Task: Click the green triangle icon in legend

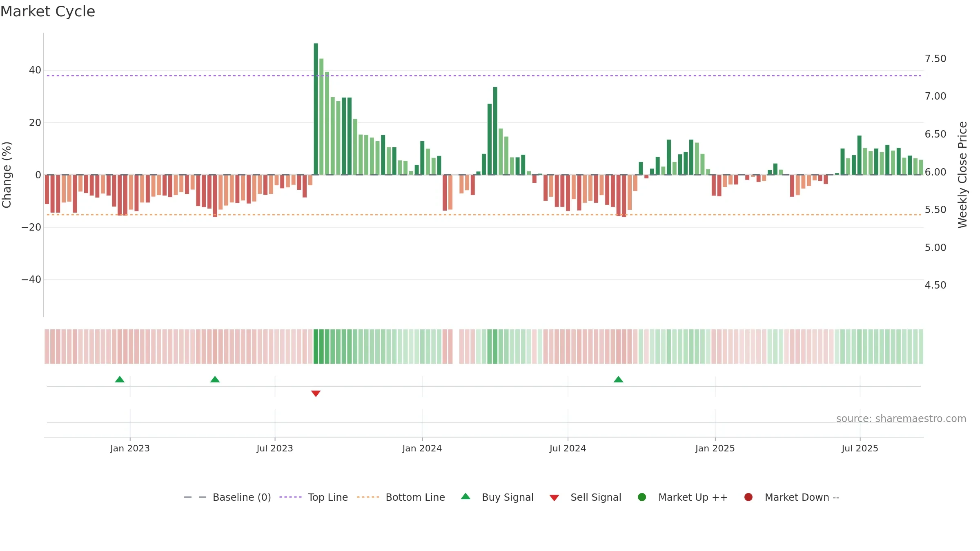Action: click(x=465, y=496)
